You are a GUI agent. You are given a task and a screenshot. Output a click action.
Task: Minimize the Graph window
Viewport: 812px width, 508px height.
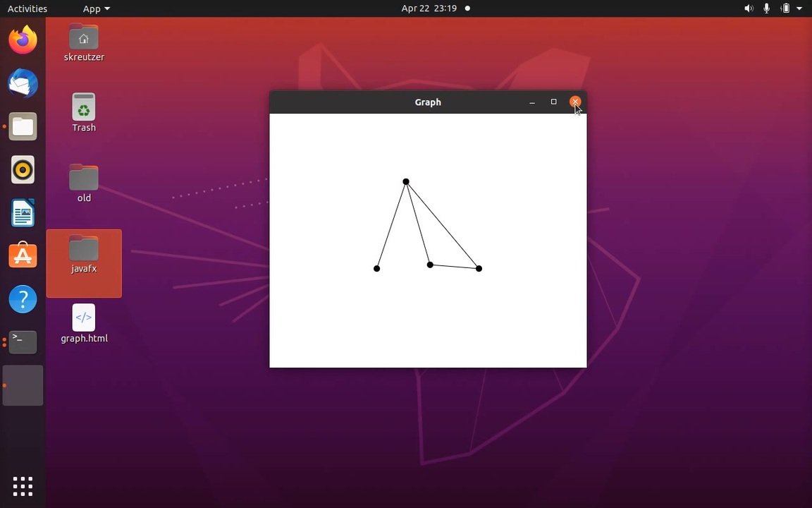pos(532,102)
